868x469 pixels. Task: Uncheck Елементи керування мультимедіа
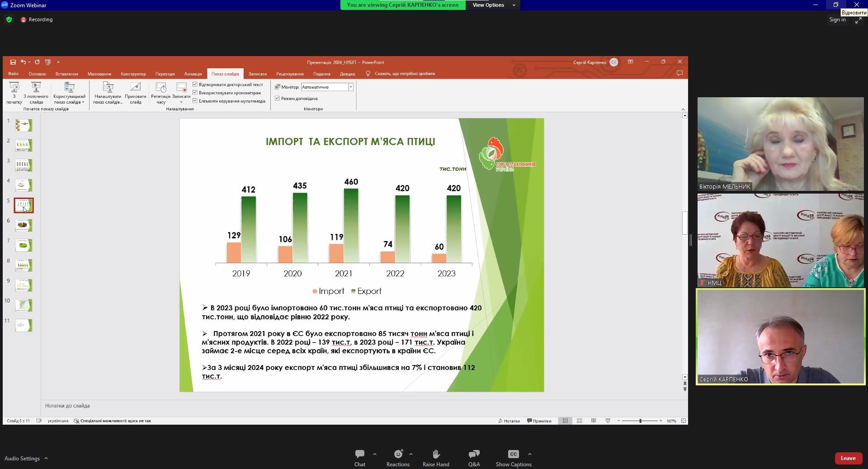click(195, 101)
